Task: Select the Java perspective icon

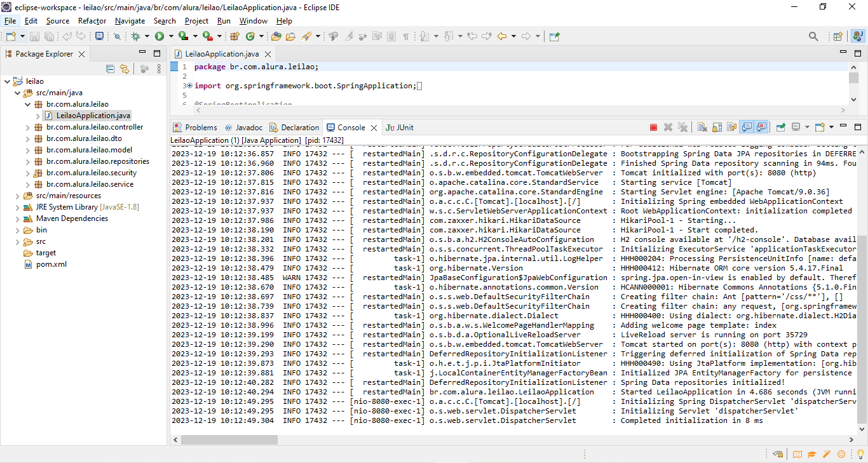Action: (x=858, y=36)
